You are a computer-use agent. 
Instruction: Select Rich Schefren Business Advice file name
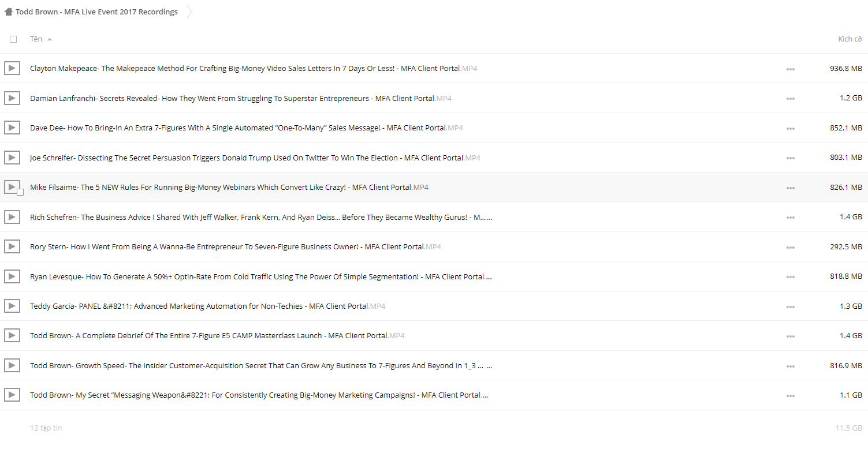261,217
